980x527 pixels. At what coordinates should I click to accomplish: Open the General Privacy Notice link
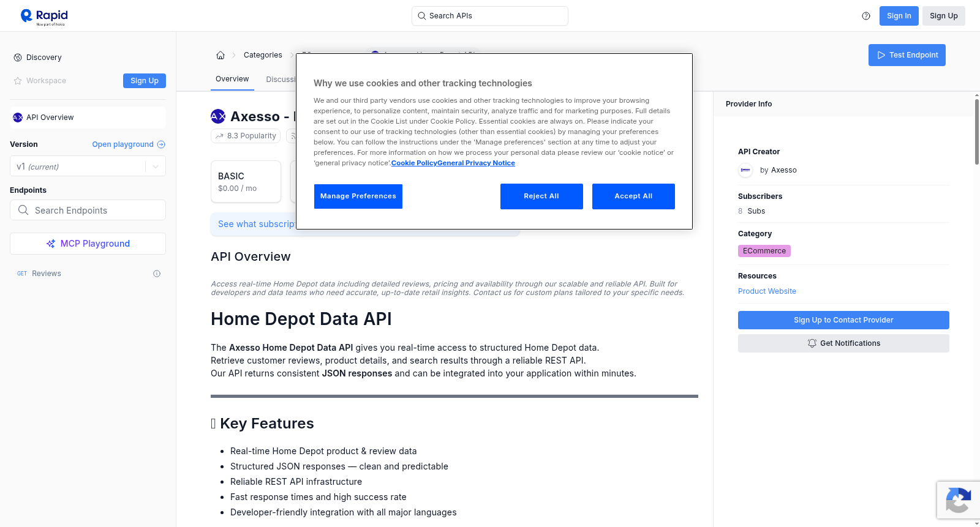tap(477, 163)
